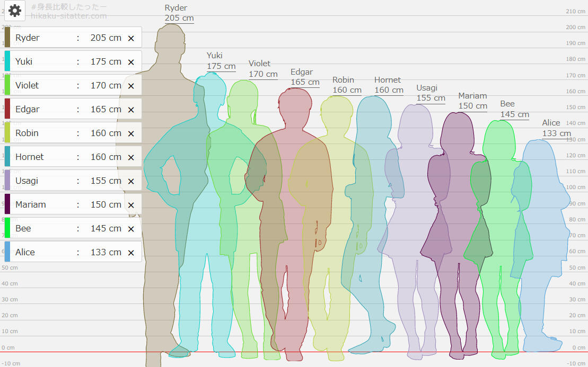
Task: Delete Hornet entry using X
Action: [x=131, y=157]
